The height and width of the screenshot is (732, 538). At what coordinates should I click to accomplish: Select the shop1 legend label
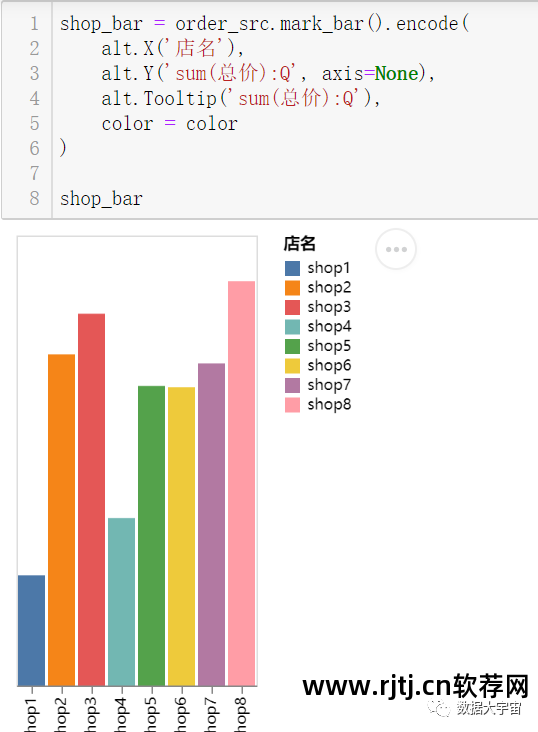[329, 268]
